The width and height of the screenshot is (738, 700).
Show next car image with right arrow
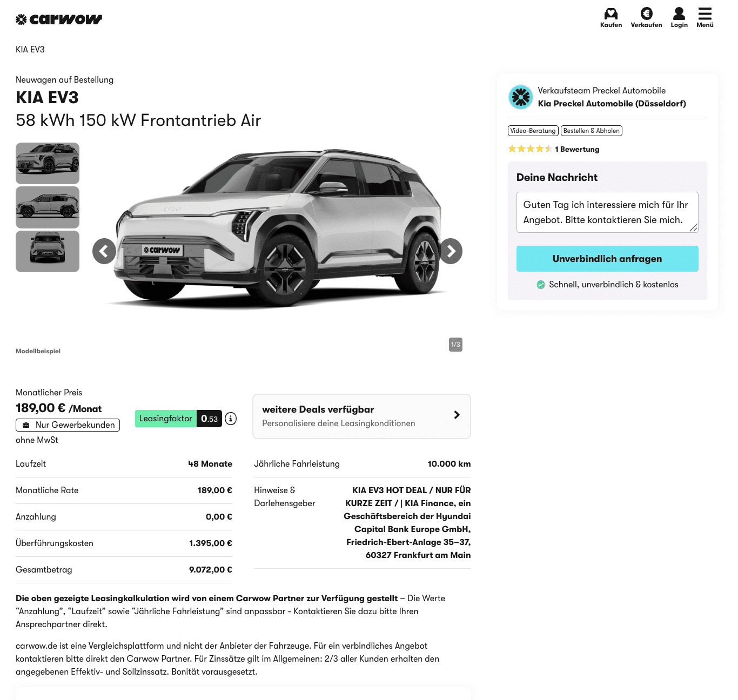(x=451, y=251)
